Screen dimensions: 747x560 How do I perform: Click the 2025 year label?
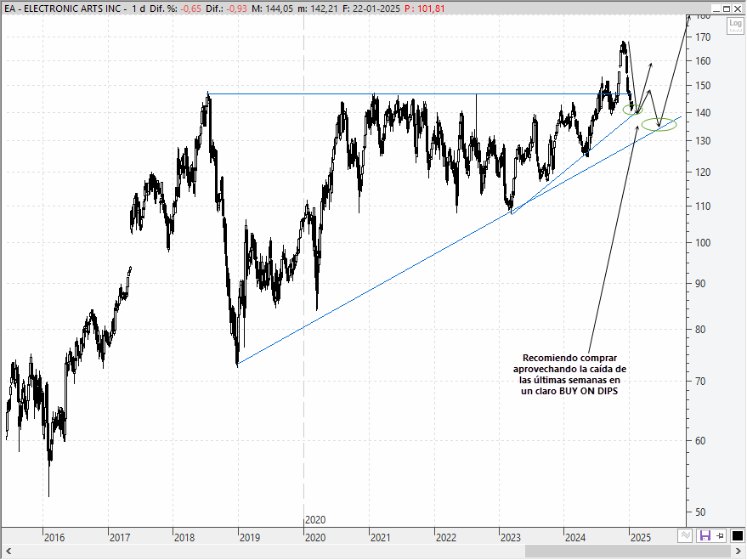pos(640,538)
